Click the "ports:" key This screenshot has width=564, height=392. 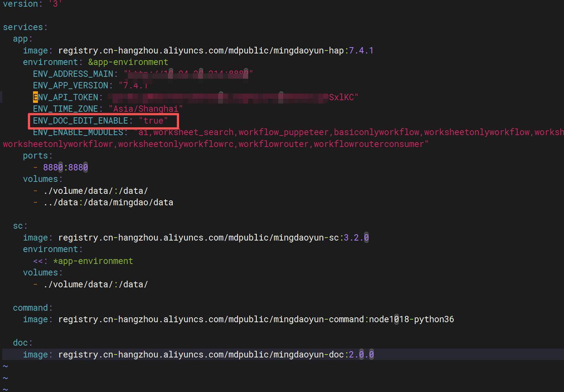(x=38, y=156)
